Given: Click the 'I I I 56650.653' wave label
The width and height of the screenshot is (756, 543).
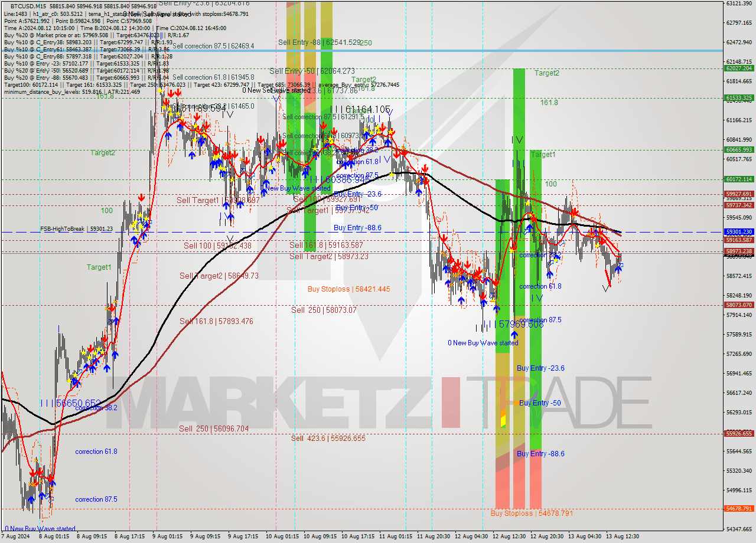Looking at the screenshot, I should 70,403.
